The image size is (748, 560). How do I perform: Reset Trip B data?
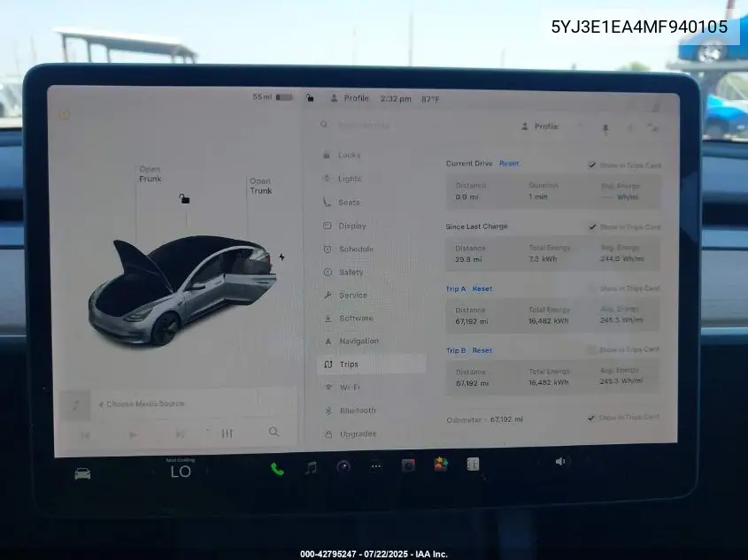click(x=482, y=350)
